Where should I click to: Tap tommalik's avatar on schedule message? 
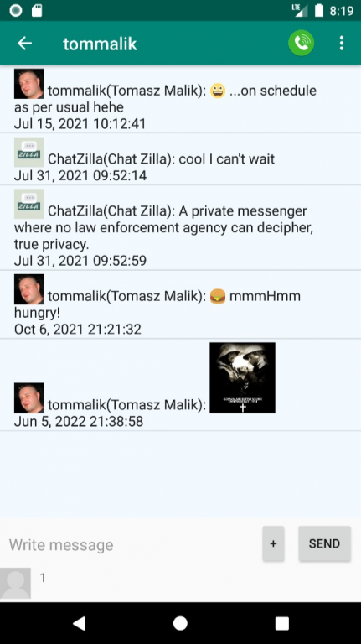[29, 84]
